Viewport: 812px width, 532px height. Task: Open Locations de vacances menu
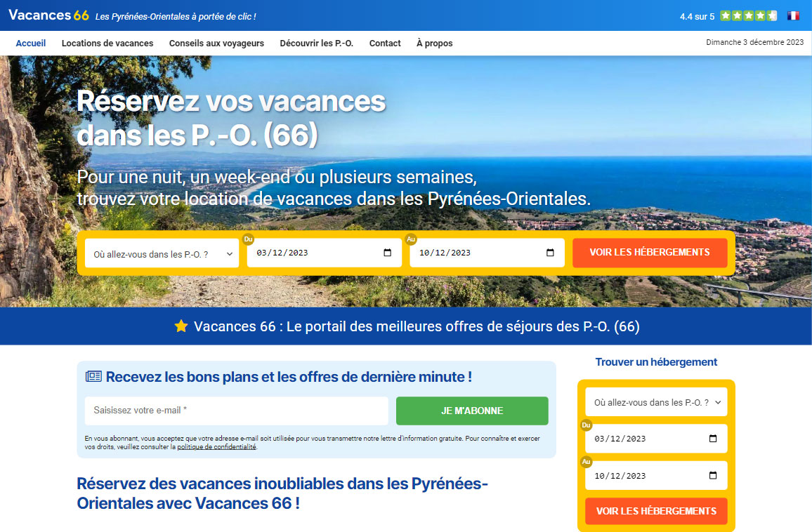pyautogui.click(x=107, y=44)
